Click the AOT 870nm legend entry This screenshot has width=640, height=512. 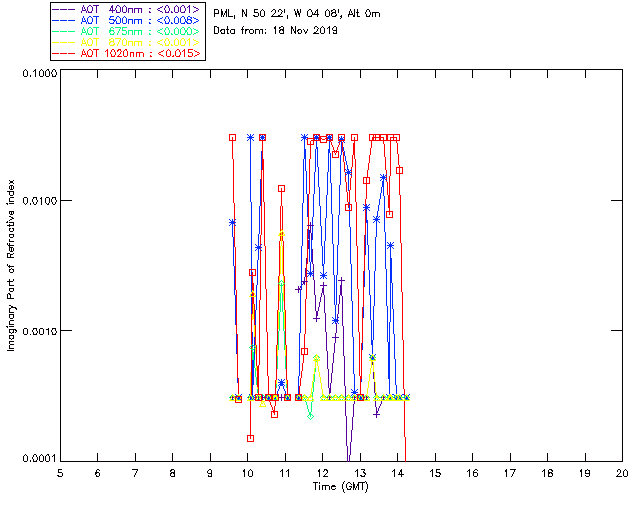(x=127, y=42)
